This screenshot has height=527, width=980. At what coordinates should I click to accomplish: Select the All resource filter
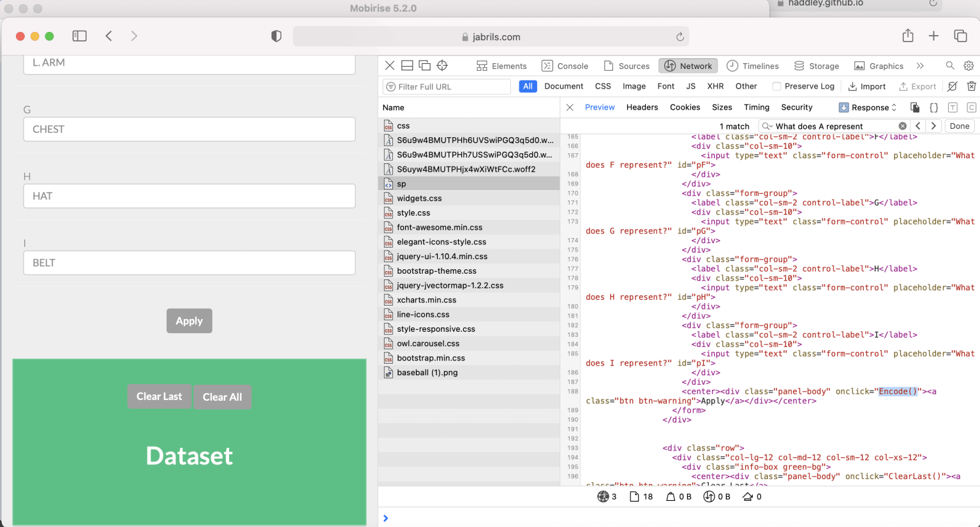[528, 86]
